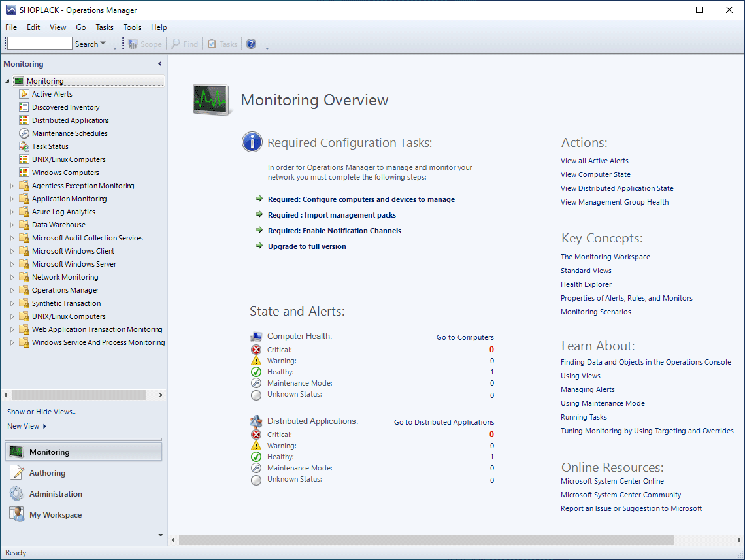This screenshot has height=560, width=745.
Task: Click the Network Monitoring folder icon
Action: click(24, 277)
